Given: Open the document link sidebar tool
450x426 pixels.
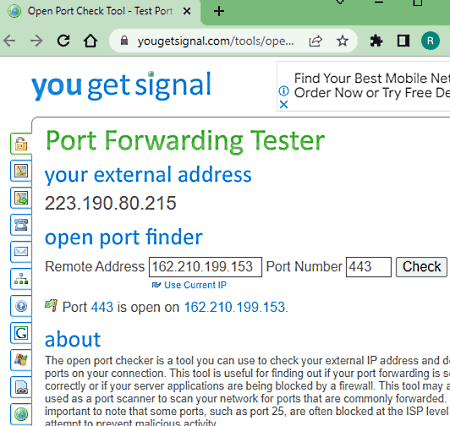Looking at the screenshot, I should point(21,387).
